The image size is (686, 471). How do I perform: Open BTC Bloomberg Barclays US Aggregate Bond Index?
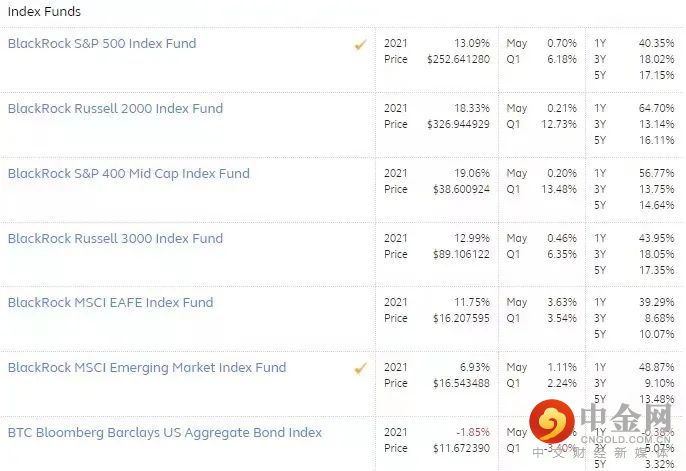coord(165,433)
